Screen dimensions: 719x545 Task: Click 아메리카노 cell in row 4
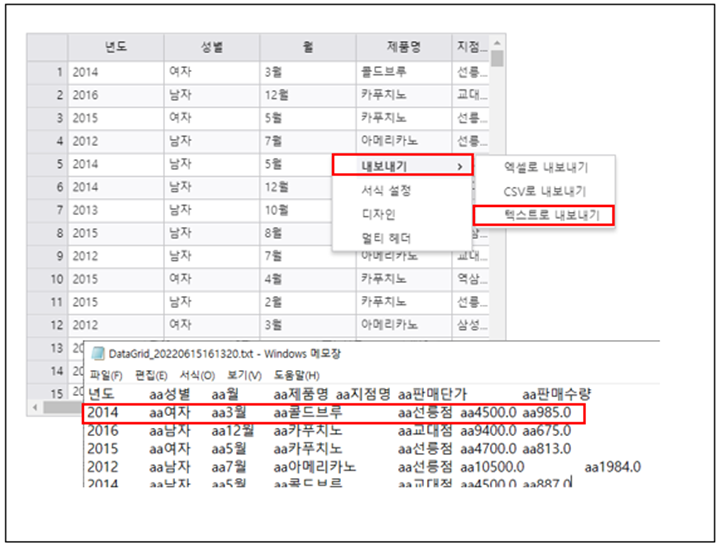pos(404,141)
